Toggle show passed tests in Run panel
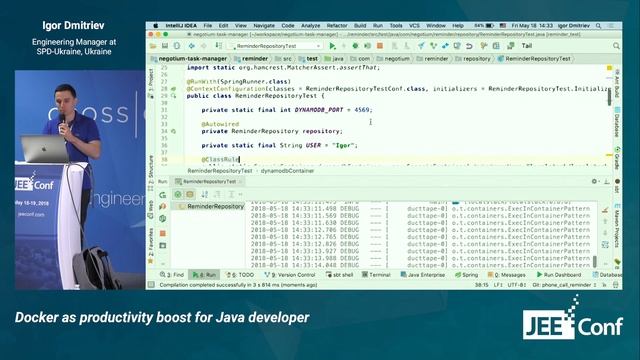Screen dimensions: 640x360 coord(178,195)
